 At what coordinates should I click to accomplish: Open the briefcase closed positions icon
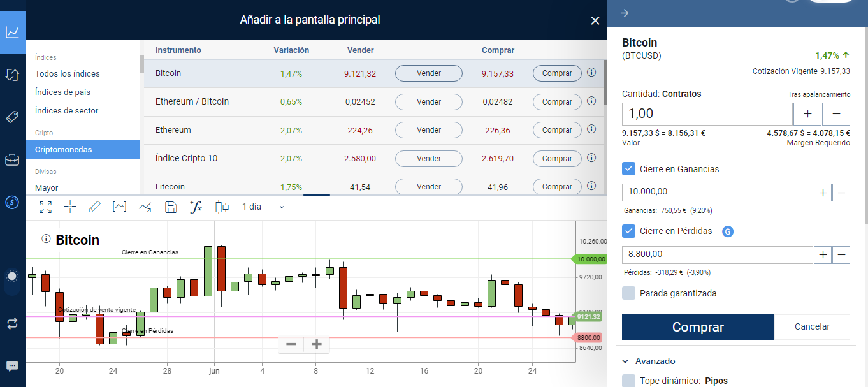[x=12, y=159]
